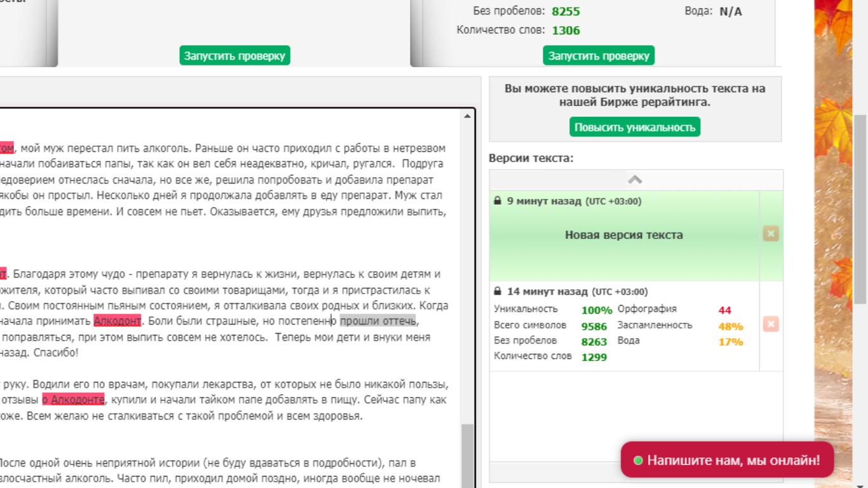Click the water value 'N/A'
This screenshot has width=868, height=488.
(x=731, y=11)
